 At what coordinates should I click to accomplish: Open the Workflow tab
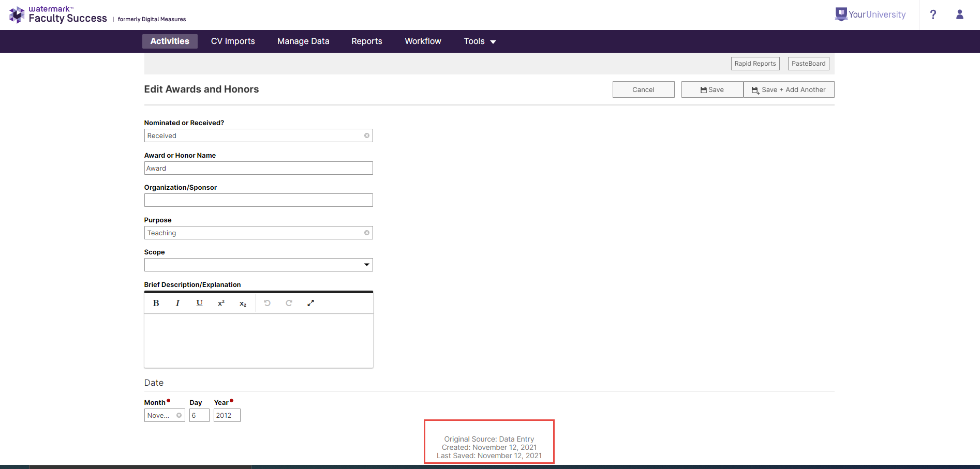click(x=423, y=41)
